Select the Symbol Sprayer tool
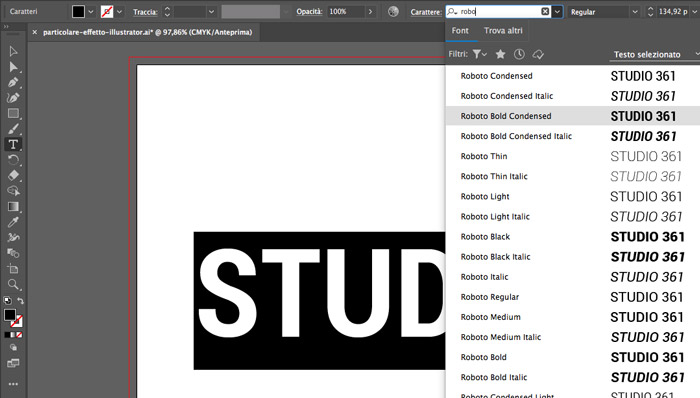Viewport: 700px width, 398px height. coord(13,237)
